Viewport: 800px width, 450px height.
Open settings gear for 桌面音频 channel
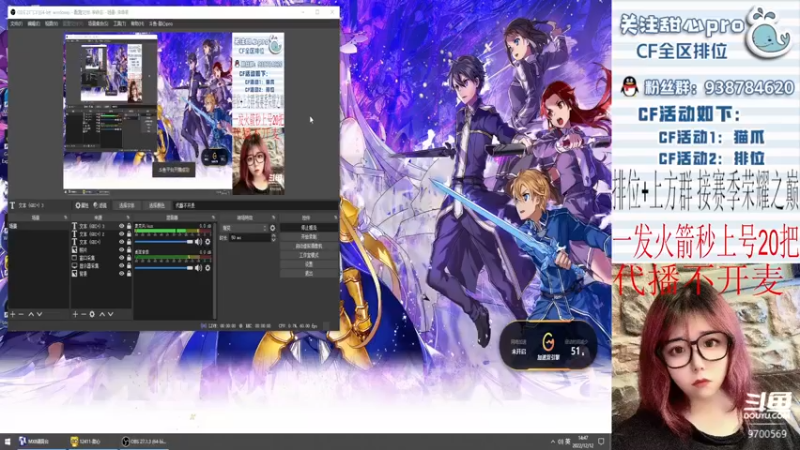point(208,268)
